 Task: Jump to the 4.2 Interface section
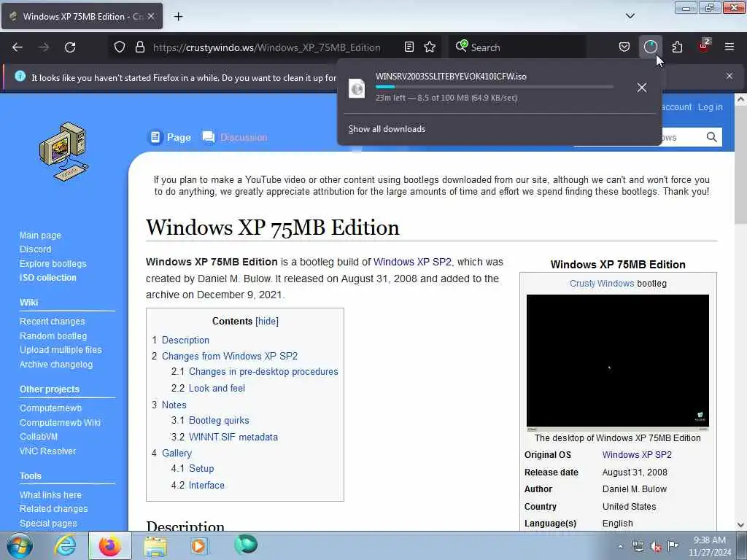(206, 485)
